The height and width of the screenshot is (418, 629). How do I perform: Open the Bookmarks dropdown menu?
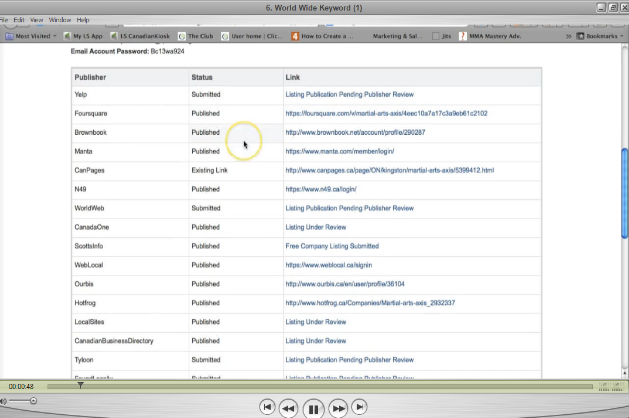pos(600,36)
